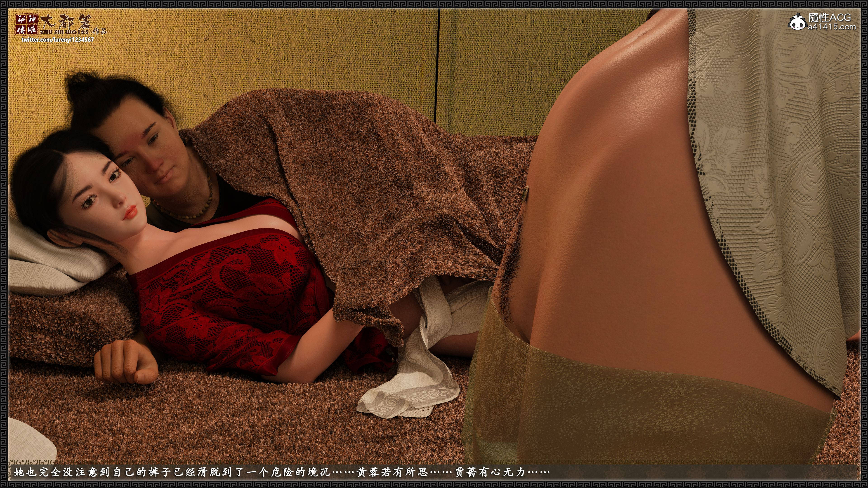This screenshot has width=868, height=488.
Task: Click the 大都篇 calligraphy title
Action: (x=65, y=22)
